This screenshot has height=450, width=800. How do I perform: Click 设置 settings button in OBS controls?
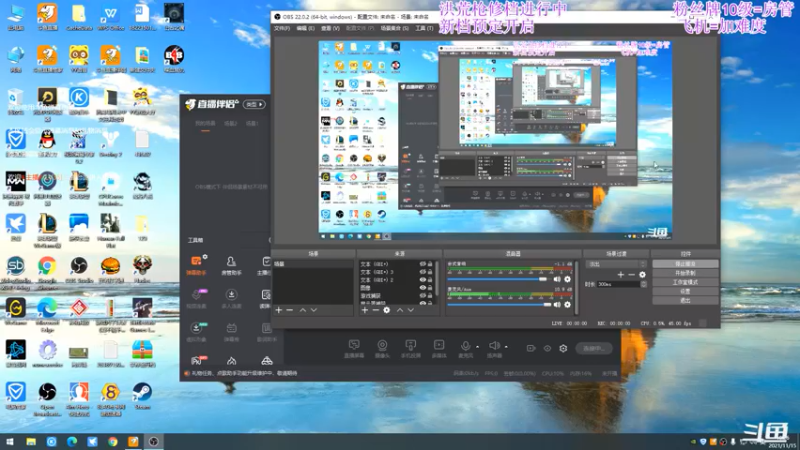(x=685, y=291)
